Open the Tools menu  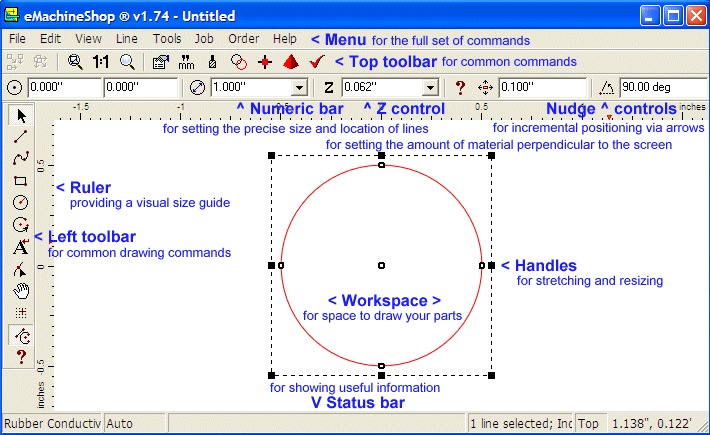167,39
